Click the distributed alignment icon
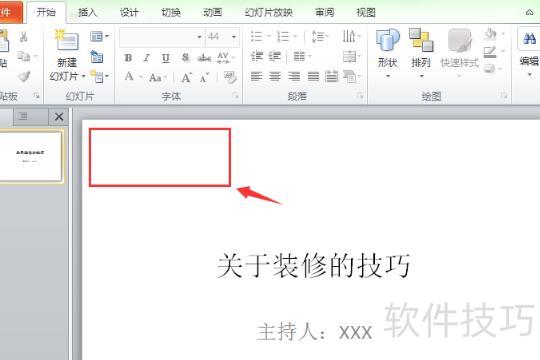540x360 pixels. pyautogui.click(x=332, y=76)
